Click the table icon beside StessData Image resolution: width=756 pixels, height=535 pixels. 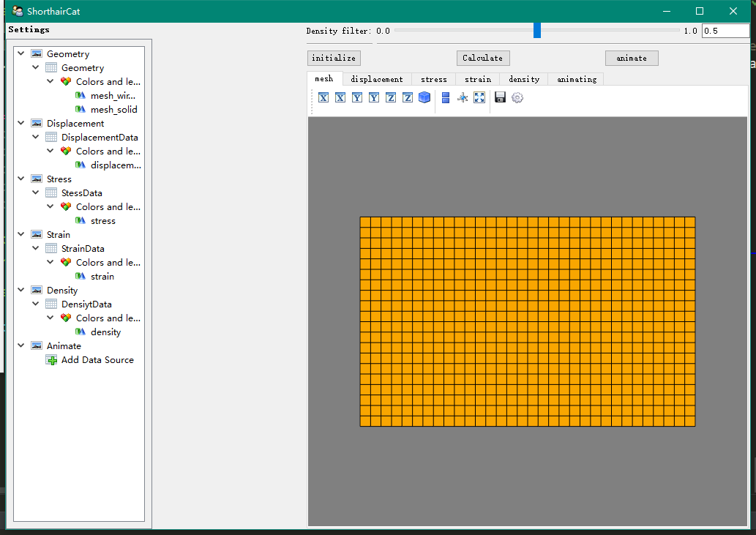(x=51, y=192)
